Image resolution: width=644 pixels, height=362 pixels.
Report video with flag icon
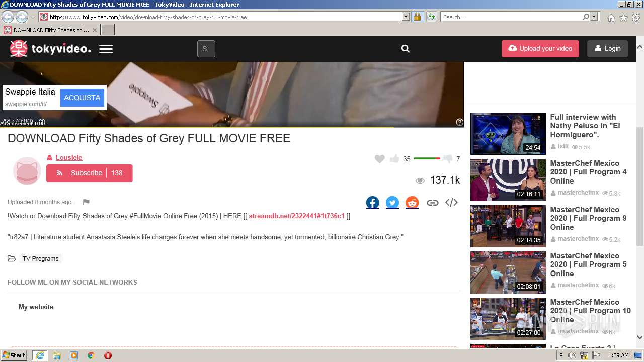point(86,202)
